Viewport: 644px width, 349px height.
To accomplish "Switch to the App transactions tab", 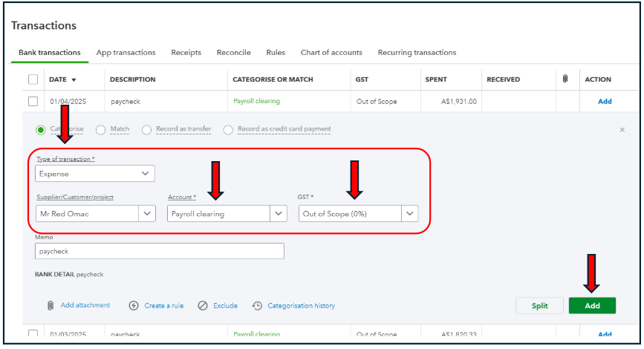I will pyautogui.click(x=126, y=53).
